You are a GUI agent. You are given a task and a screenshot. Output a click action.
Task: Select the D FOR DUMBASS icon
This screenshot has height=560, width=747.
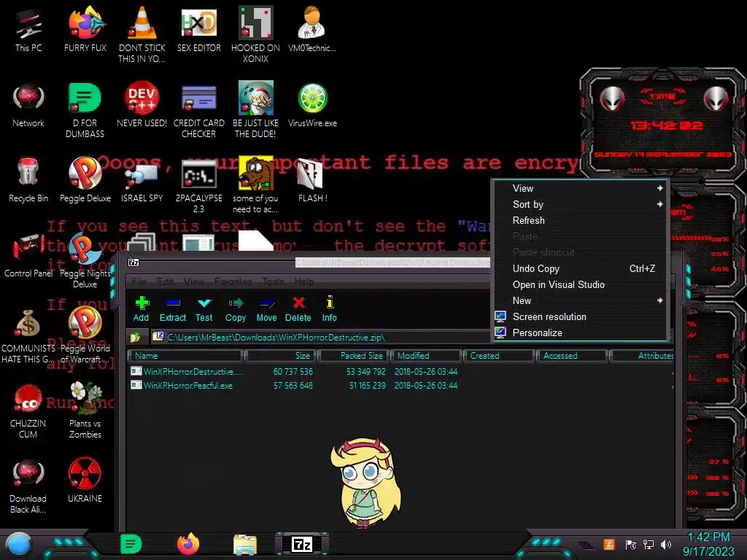(85, 111)
